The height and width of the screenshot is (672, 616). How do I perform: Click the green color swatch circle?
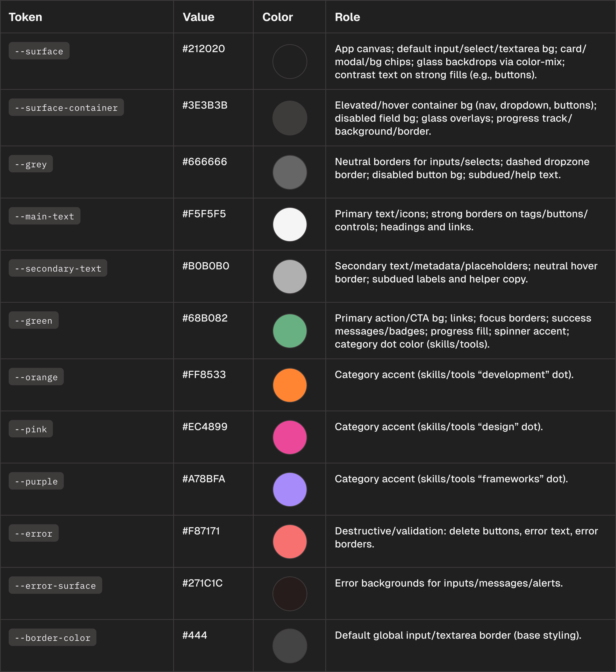coord(289,331)
